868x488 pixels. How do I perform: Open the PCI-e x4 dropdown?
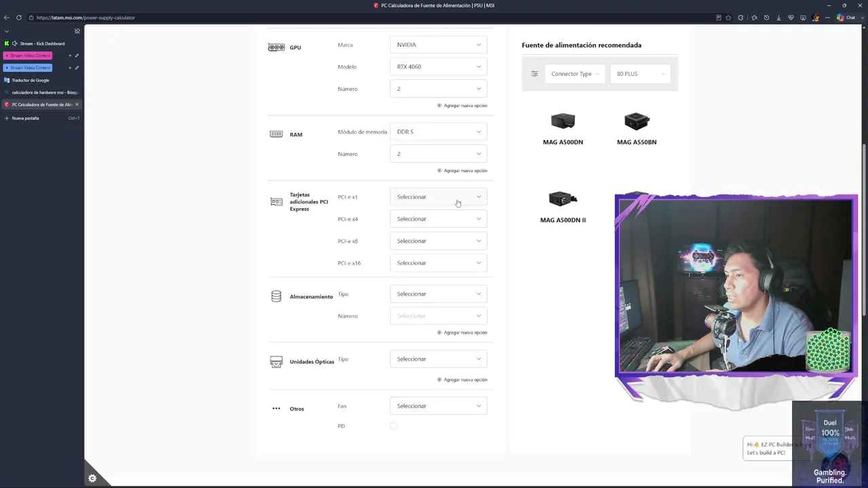tap(438, 219)
